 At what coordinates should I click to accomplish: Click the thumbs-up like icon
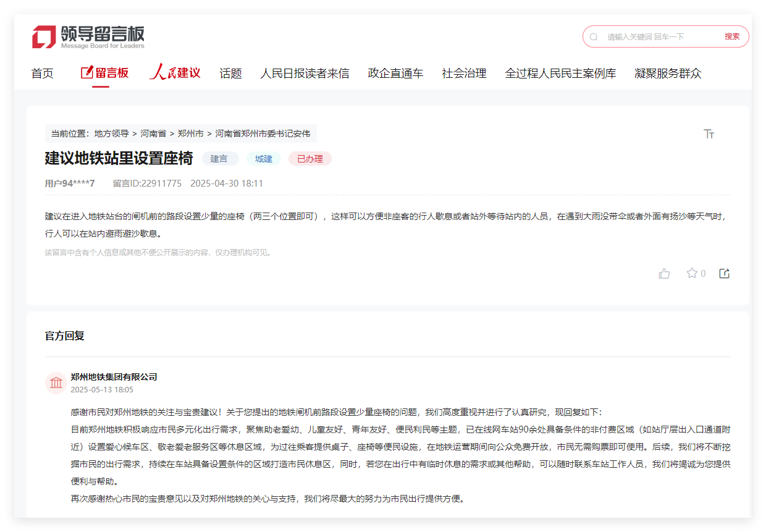[664, 273]
